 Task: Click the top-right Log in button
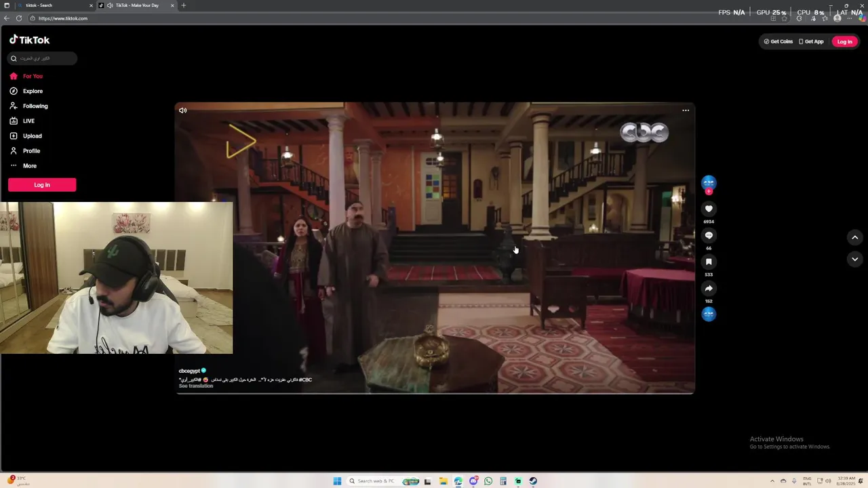tap(844, 41)
